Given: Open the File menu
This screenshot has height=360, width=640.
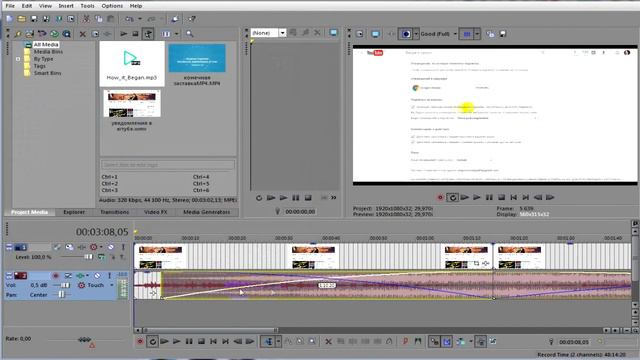Looking at the screenshot, I should (x=10, y=6).
